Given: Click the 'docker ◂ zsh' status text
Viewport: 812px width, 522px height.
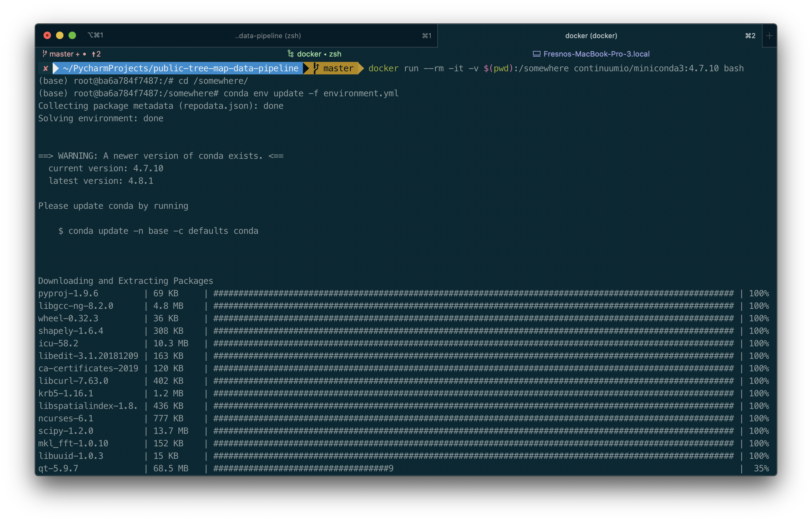Looking at the screenshot, I should coord(319,54).
